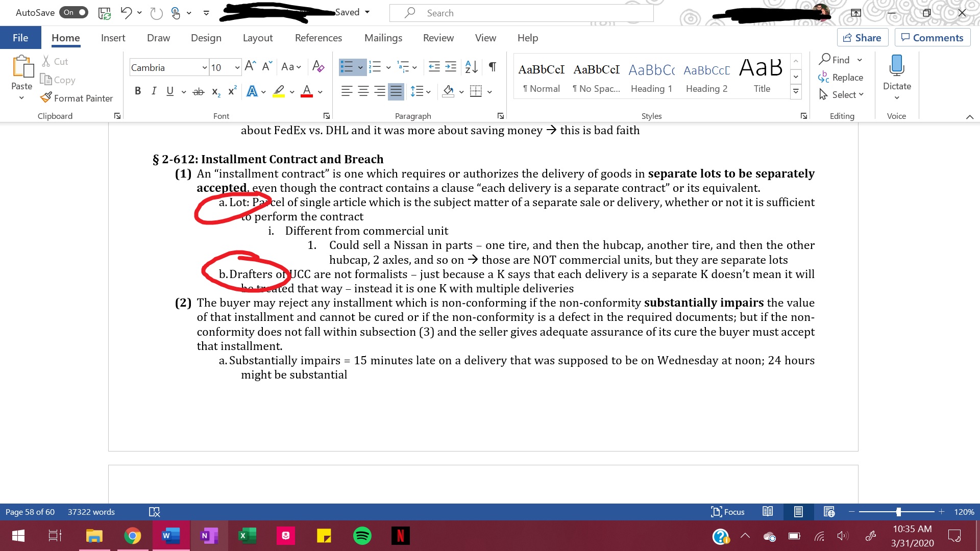Click the Clear All Formatting icon
This screenshot has width=980, height=551.
(318, 67)
